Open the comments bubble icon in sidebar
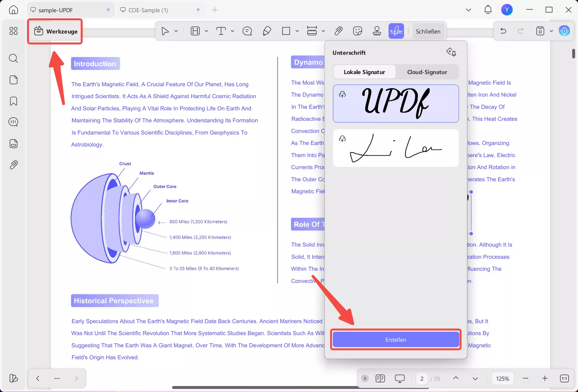This screenshot has width=578, height=392. pyautogui.click(x=14, y=122)
